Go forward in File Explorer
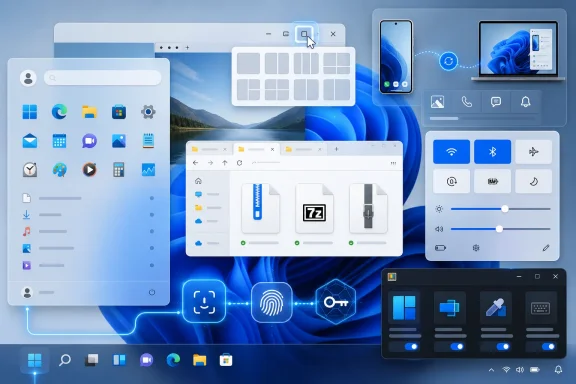This screenshot has width=576, height=384. tap(210, 163)
